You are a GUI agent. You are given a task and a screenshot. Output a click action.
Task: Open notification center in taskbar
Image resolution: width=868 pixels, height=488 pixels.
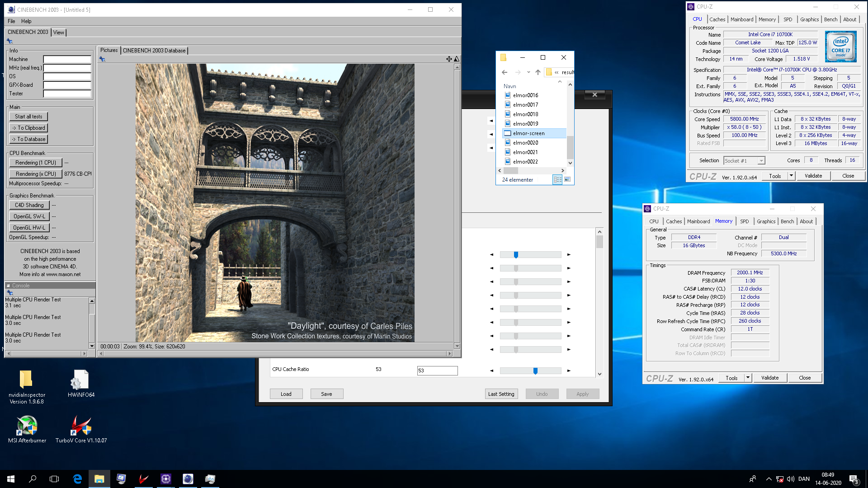(x=854, y=479)
